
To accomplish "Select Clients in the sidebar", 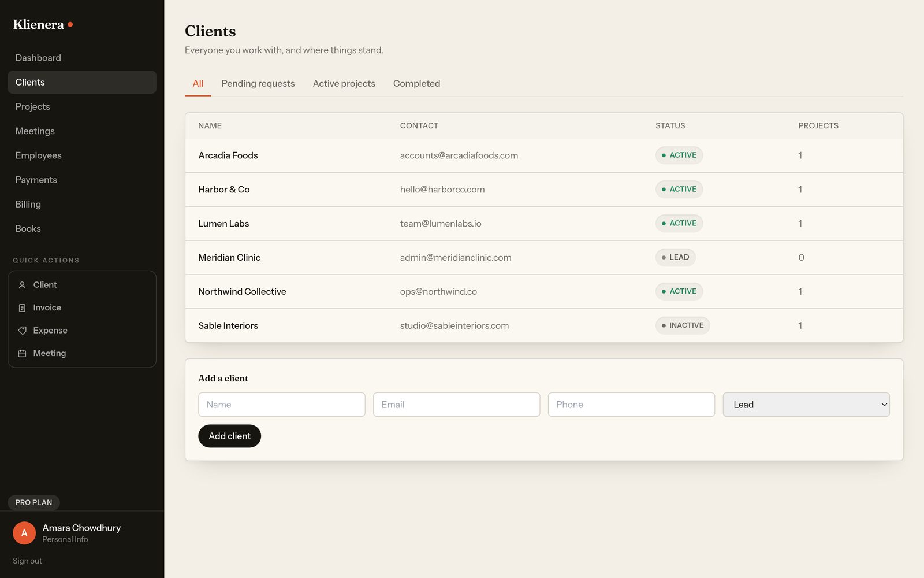I will (x=82, y=82).
